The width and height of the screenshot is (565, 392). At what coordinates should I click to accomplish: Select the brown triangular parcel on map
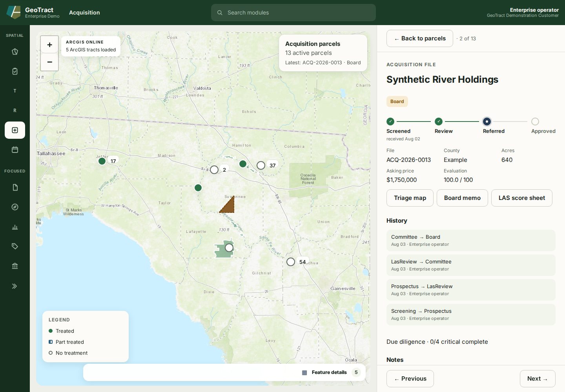point(229,207)
